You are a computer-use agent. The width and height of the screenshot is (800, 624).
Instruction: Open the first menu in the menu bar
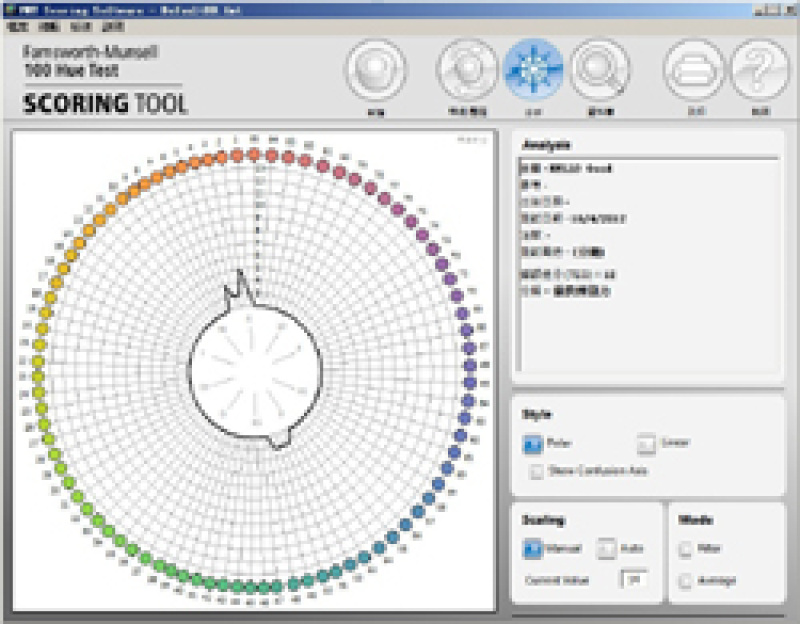coord(18,27)
